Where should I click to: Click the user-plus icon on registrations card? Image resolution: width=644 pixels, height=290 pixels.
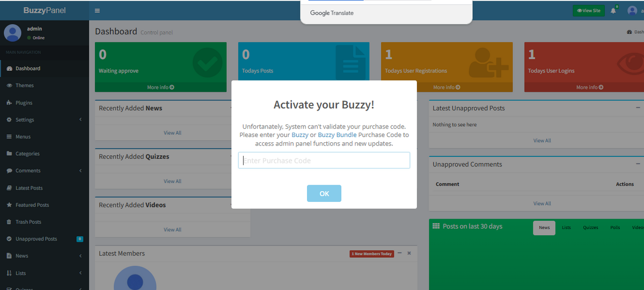(x=488, y=63)
